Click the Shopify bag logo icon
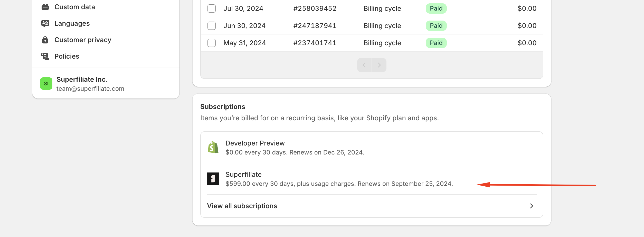 tap(213, 148)
